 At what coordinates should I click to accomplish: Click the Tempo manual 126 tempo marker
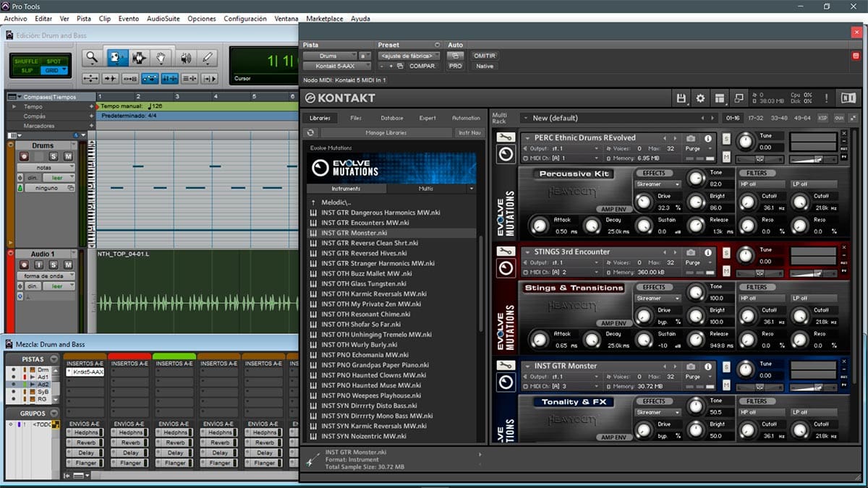pos(132,106)
